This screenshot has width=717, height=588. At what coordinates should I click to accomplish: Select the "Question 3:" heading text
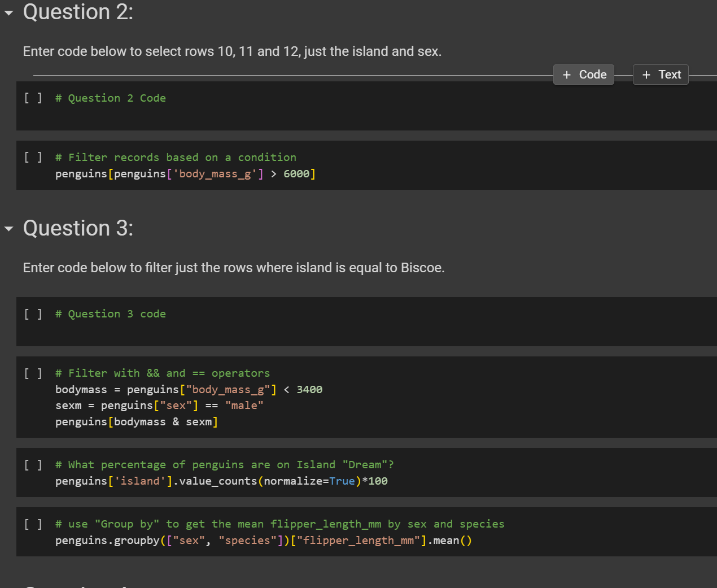point(78,228)
